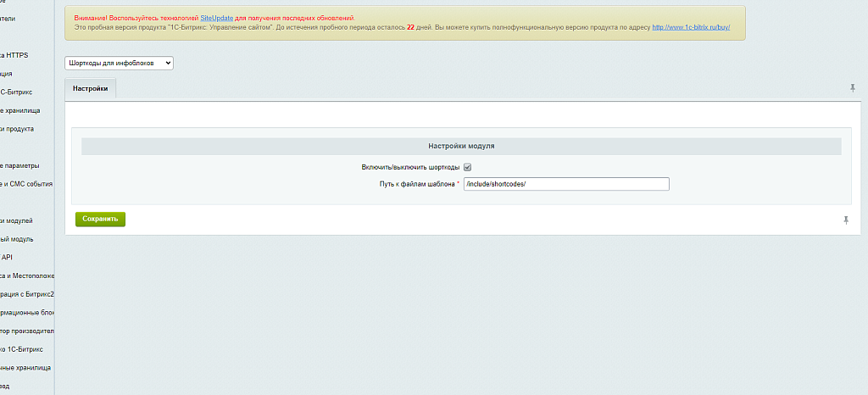Open sidebar item ending in "ый модуль"
Viewport: 868px width, 395px height.
(17, 239)
